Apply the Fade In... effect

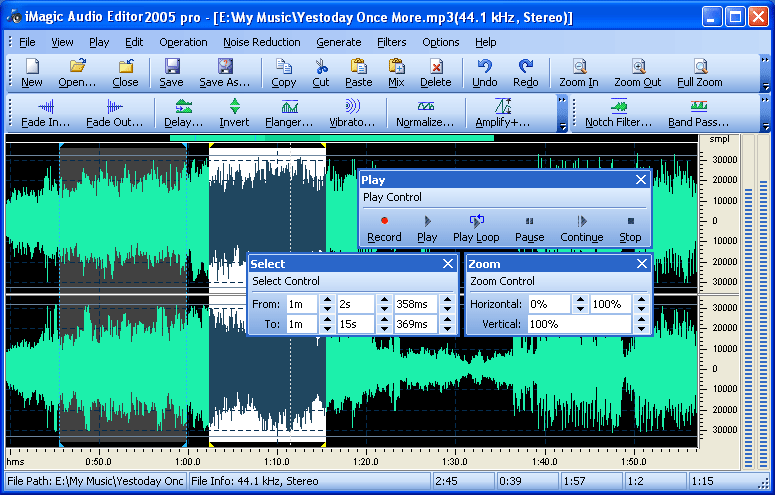pyautogui.click(x=45, y=113)
